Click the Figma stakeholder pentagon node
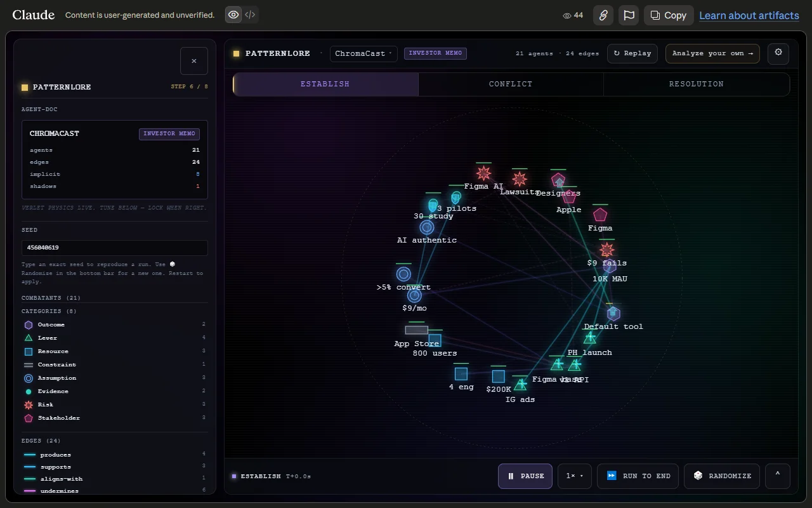The image size is (812, 508). click(x=600, y=215)
